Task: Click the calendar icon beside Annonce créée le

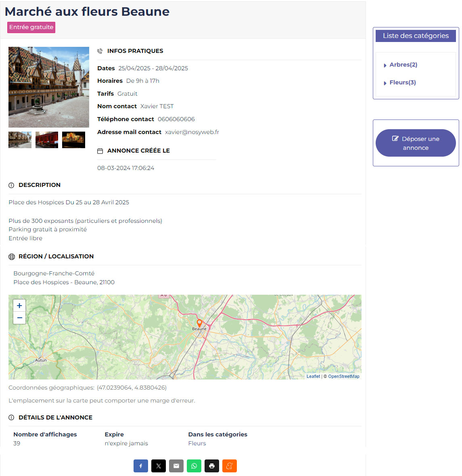Action: click(x=100, y=151)
